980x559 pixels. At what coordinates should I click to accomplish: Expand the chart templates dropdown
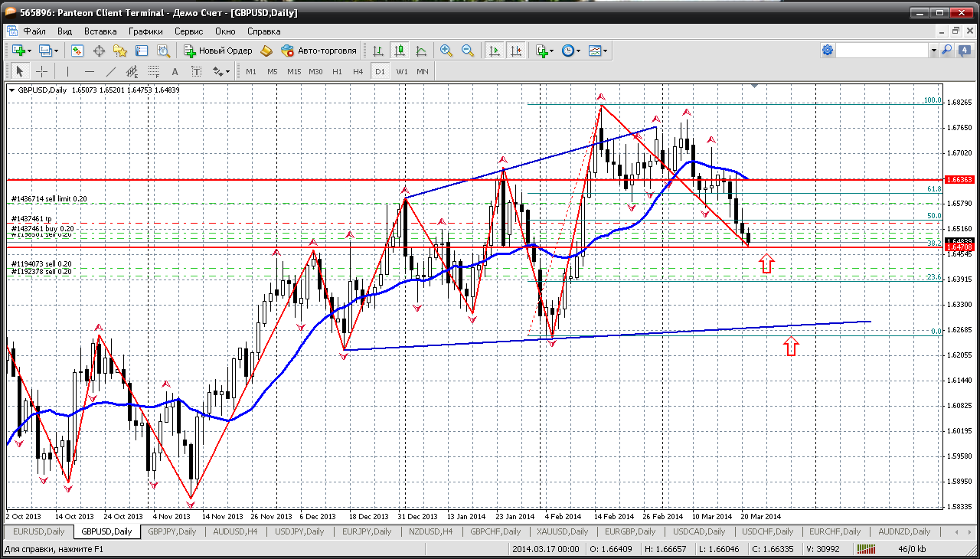[x=606, y=51]
